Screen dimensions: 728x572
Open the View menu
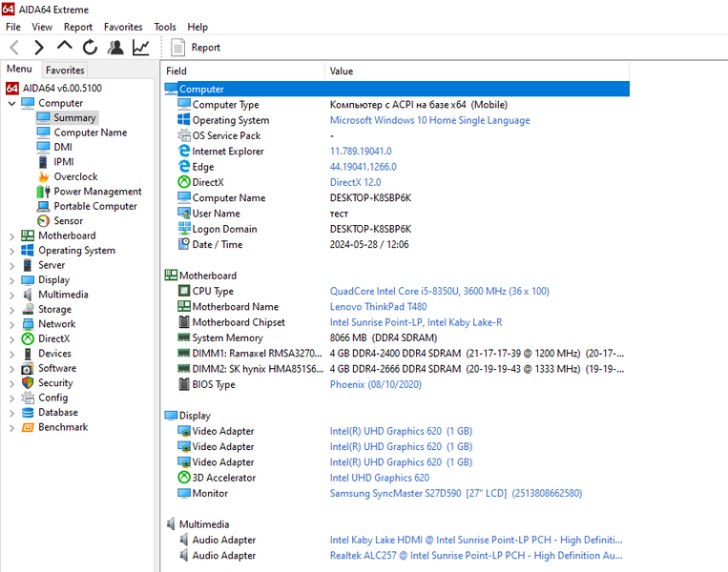click(42, 27)
